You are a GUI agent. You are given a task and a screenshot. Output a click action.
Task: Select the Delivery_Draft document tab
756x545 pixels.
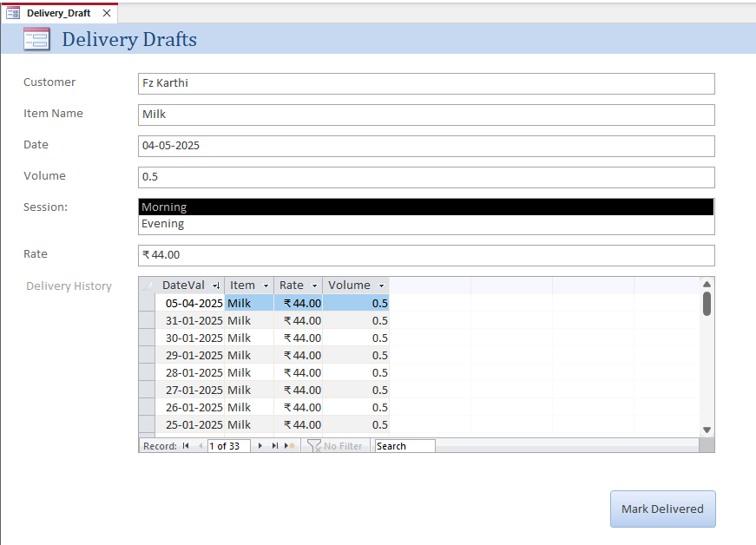pyautogui.click(x=58, y=13)
